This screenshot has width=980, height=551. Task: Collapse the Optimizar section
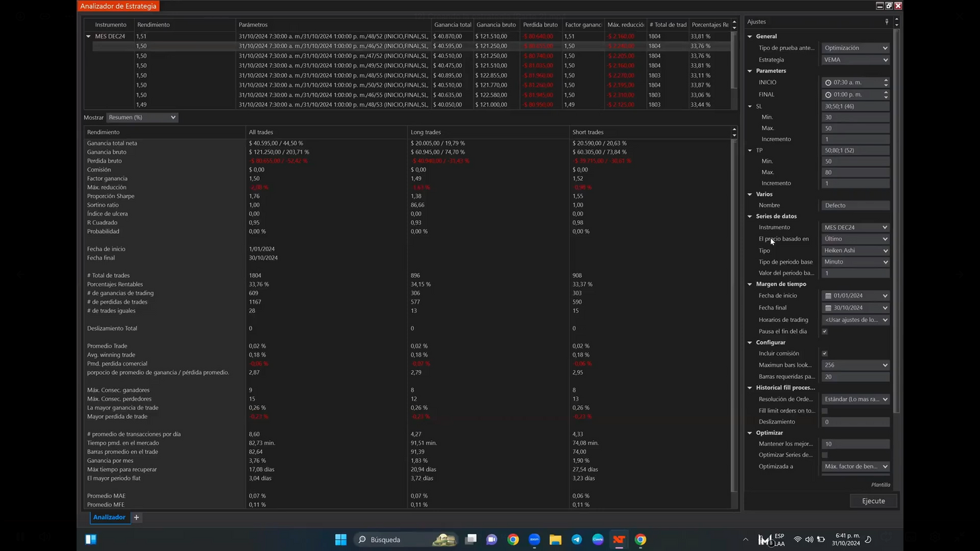pyautogui.click(x=750, y=432)
